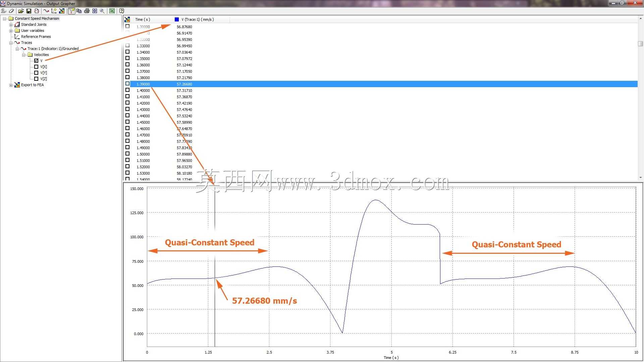Click the Add trace toolbar icon
Viewport: 644px width, 362px height.
click(46, 11)
